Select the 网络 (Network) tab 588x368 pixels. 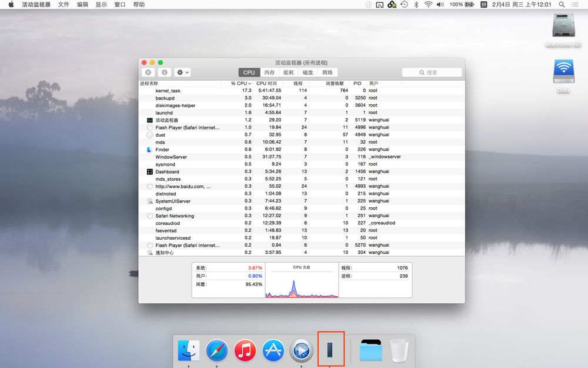328,72
